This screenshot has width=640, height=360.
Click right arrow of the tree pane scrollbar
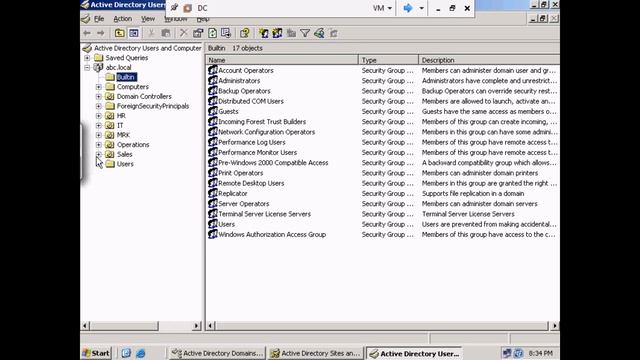[196, 326]
